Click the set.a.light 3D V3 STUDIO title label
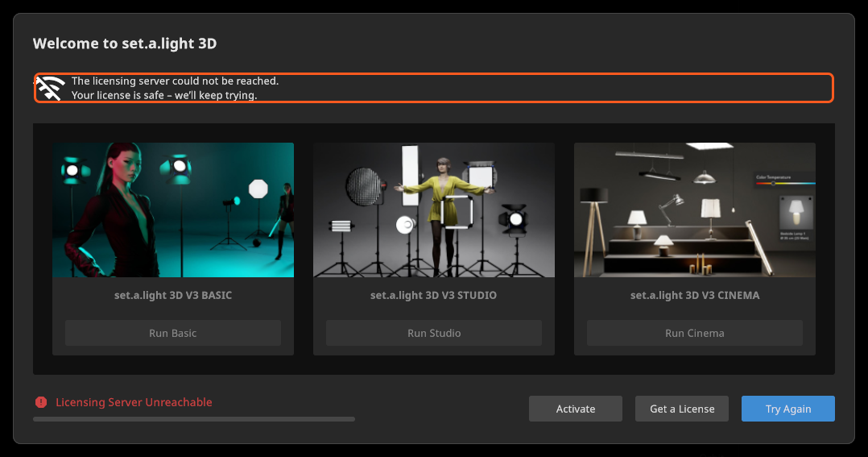This screenshot has height=457, width=868. coord(433,295)
